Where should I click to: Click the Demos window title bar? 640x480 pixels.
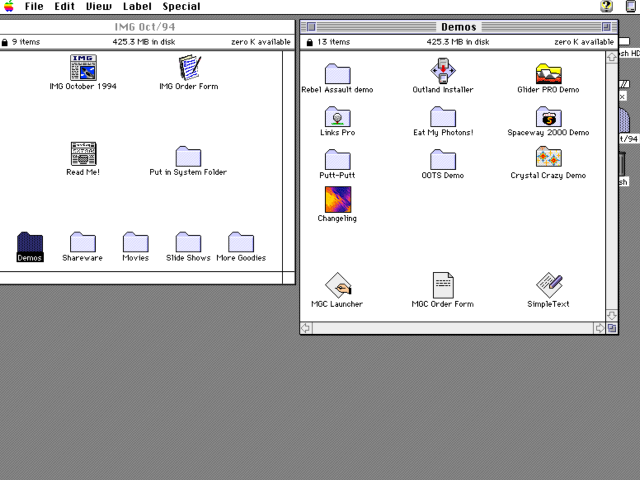pyautogui.click(x=459, y=27)
